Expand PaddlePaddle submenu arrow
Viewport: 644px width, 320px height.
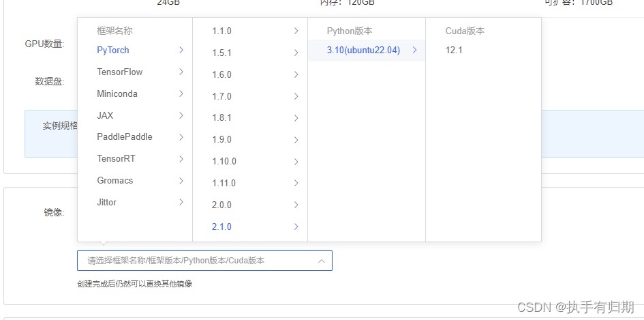point(181,137)
